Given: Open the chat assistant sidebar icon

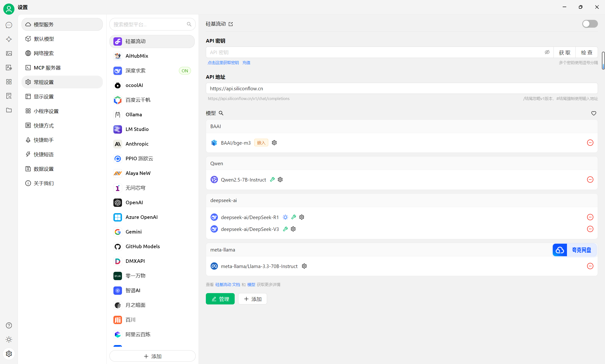Looking at the screenshot, I should [x=9, y=25].
